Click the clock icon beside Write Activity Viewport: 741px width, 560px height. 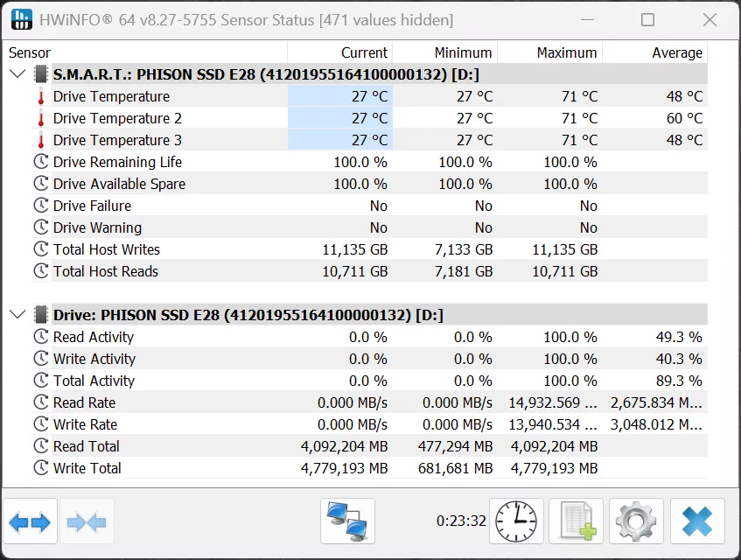click(41, 358)
